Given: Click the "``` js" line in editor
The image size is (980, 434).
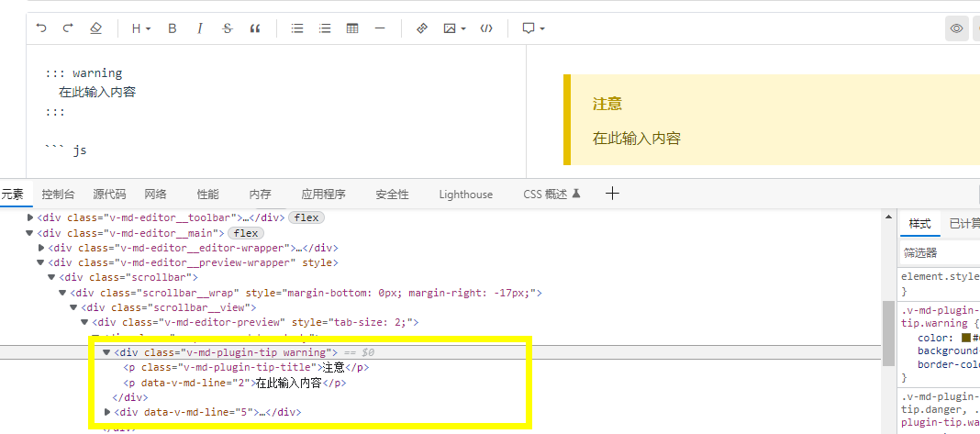Looking at the screenshot, I should click(x=66, y=150).
